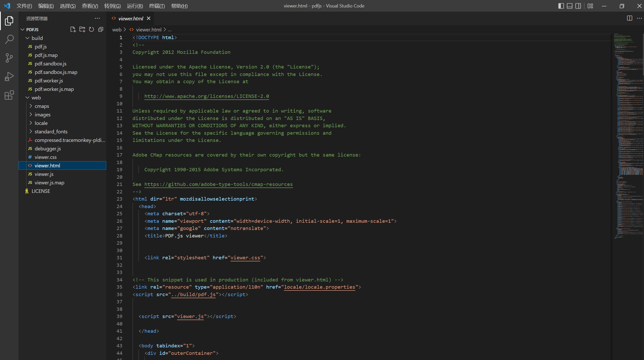The height and width of the screenshot is (360, 644).
Task: Open pdf.sandbox.js.map file
Action: coord(63,72)
